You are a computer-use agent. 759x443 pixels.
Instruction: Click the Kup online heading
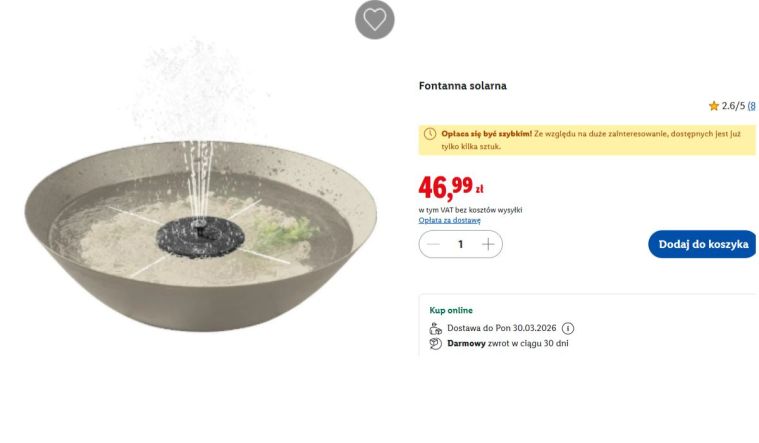tap(451, 310)
